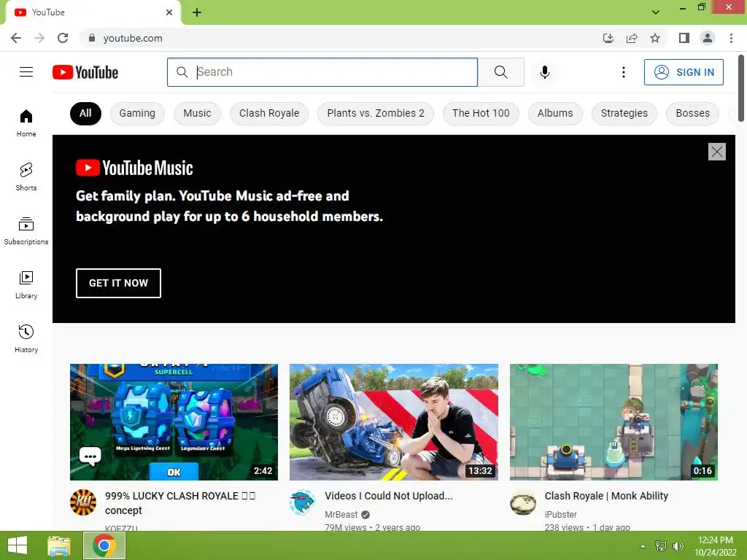The height and width of the screenshot is (560, 747).
Task: Bookmark this tab with star icon
Action: tap(655, 38)
